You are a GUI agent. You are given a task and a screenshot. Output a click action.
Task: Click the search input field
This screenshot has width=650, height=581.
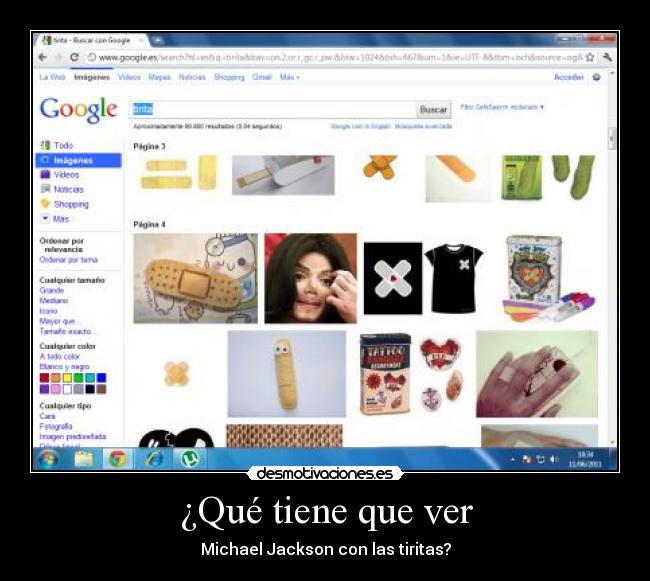[x=273, y=109]
